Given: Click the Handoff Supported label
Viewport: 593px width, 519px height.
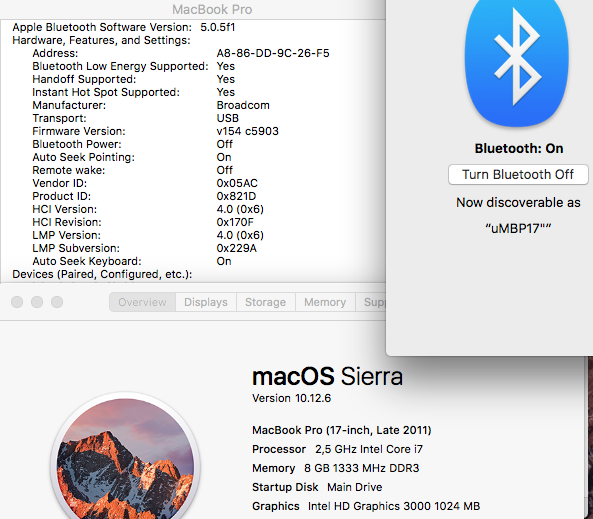Looking at the screenshot, I should 84,79.
